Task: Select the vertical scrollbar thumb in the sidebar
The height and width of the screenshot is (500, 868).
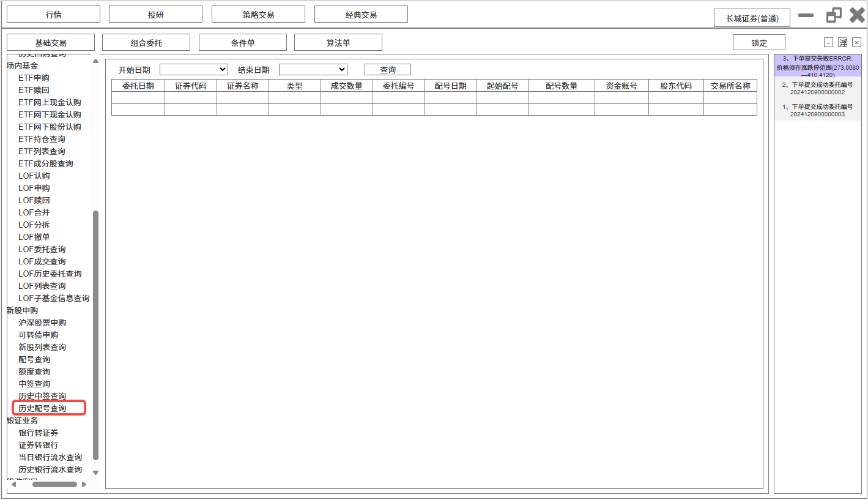Action: [95, 335]
